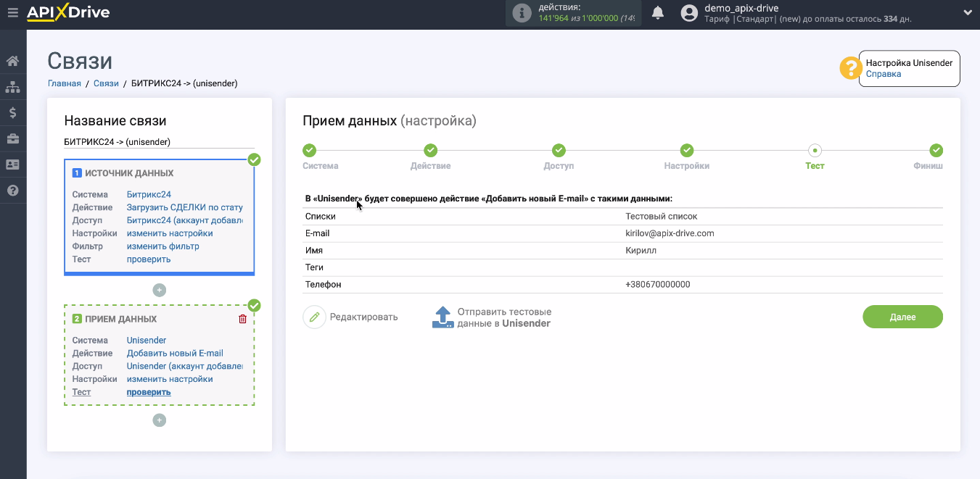Screen dimensions: 980x479
Task: Click source изменить настройки link
Action: (170, 233)
